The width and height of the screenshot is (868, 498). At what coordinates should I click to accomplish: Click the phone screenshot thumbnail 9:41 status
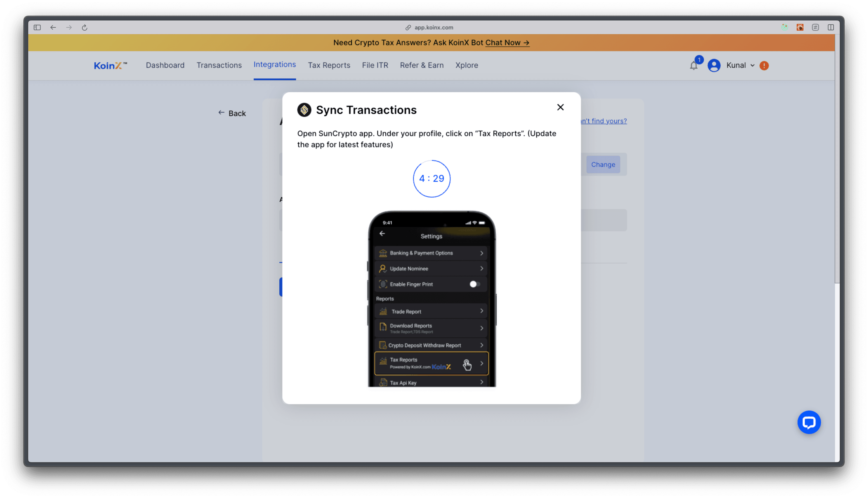click(x=387, y=223)
